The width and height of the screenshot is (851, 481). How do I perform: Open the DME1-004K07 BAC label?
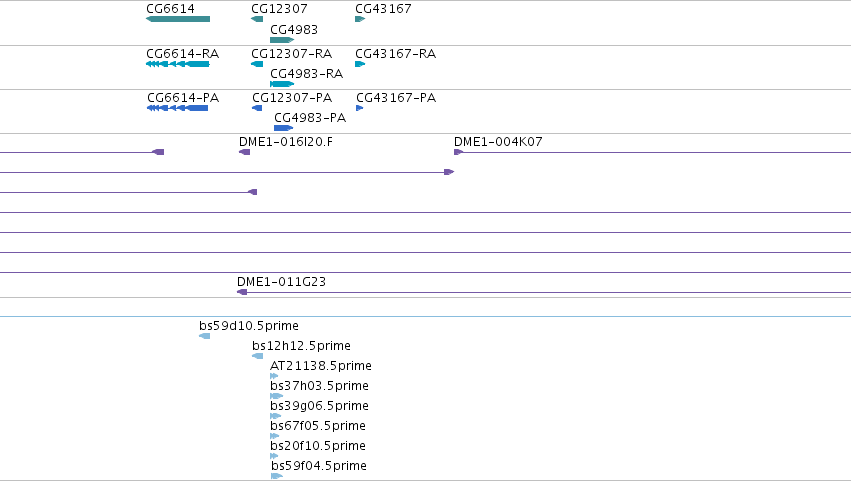498,142
